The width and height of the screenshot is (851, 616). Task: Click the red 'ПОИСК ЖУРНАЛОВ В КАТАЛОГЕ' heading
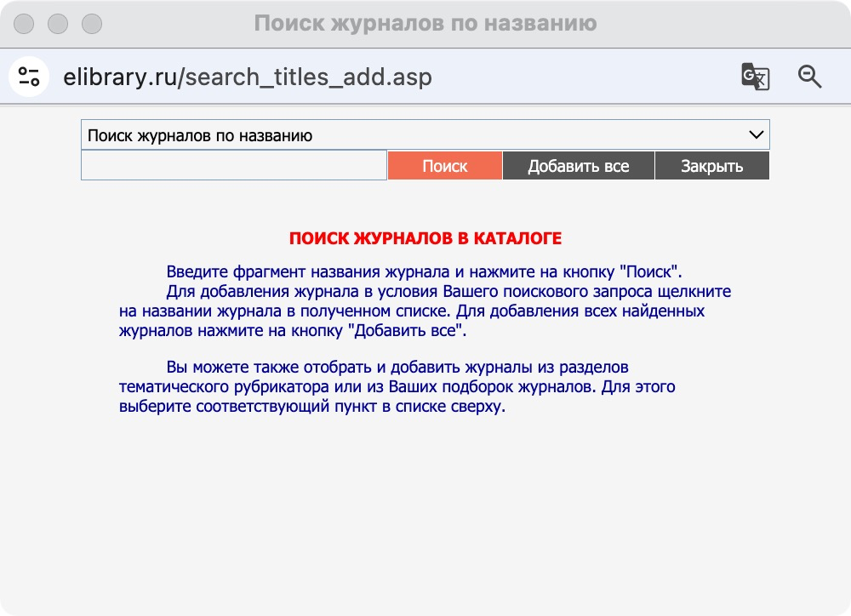(425, 238)
